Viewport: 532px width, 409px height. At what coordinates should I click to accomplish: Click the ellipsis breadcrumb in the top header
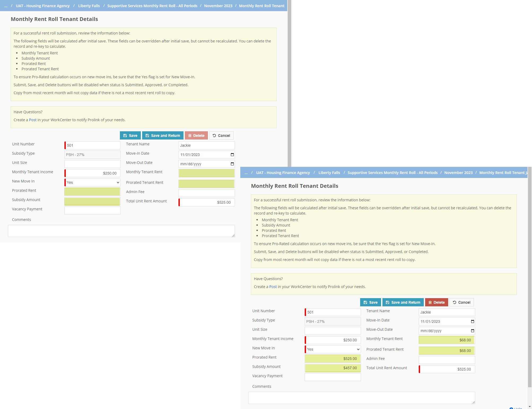click(6, 6)
